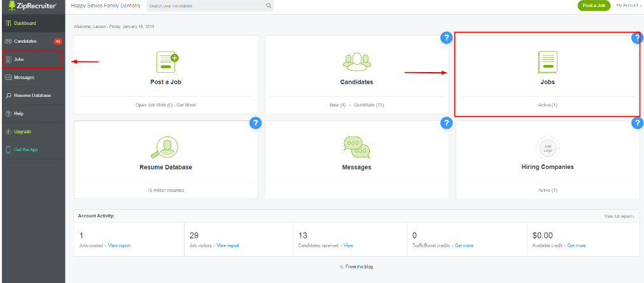Click the Account Activity heading
The image size is (644, 283).
tap(96, 215)
